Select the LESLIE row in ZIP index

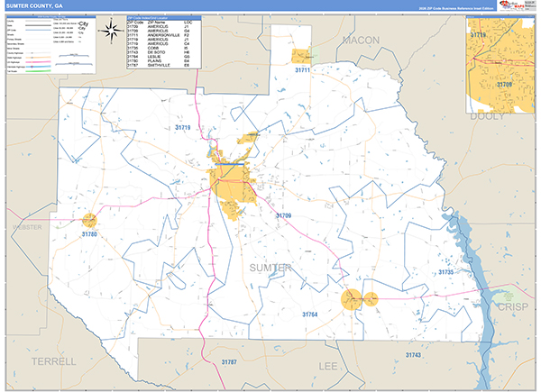(x=159, y=57)
